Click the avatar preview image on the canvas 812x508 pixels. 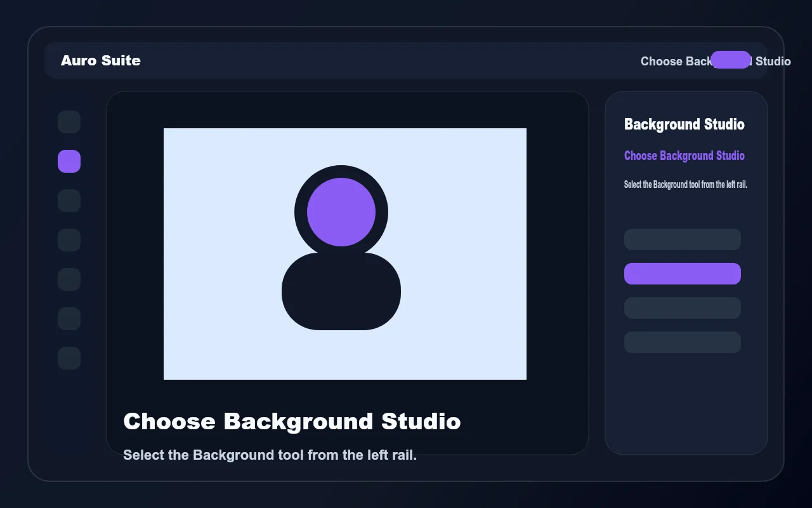pyautogui.click(x=345, y=254)
